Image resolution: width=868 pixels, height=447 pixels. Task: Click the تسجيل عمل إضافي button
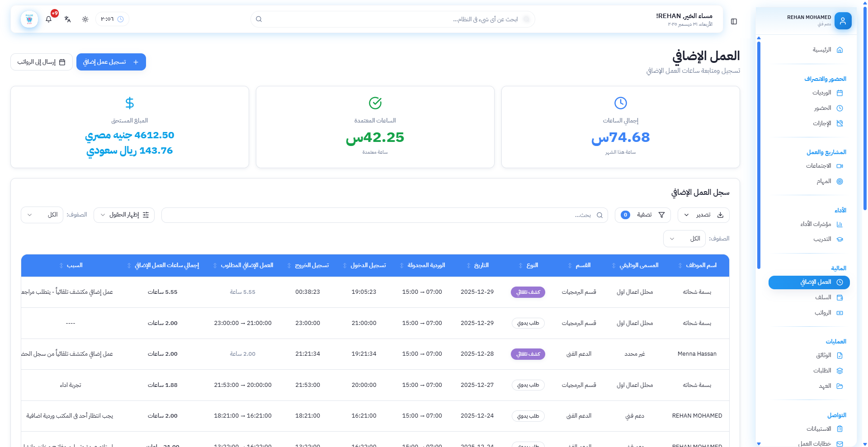point(111,62)
